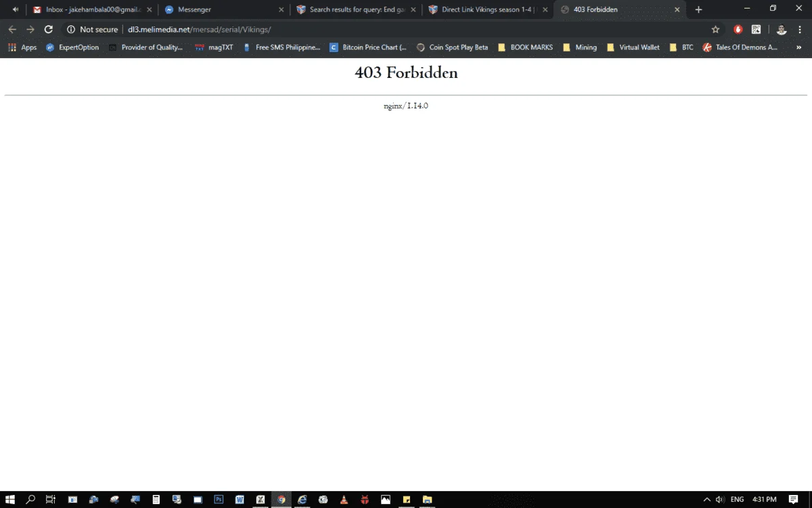Open the magTXT bookmark

tap(214, 47)
